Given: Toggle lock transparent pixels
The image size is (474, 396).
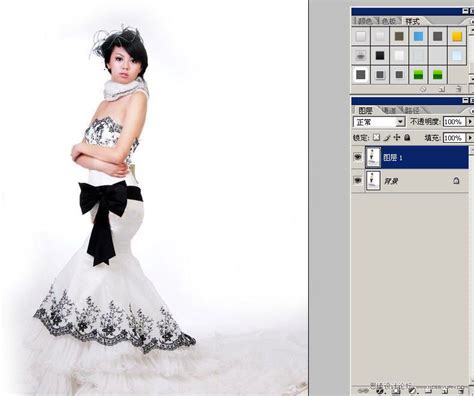Looking at the screenshot, I should tap(376, 137).
